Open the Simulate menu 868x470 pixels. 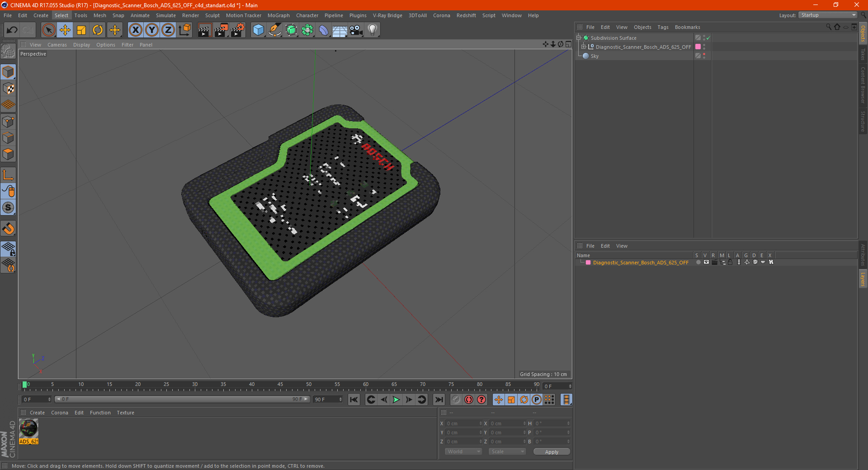coord(166,15)
